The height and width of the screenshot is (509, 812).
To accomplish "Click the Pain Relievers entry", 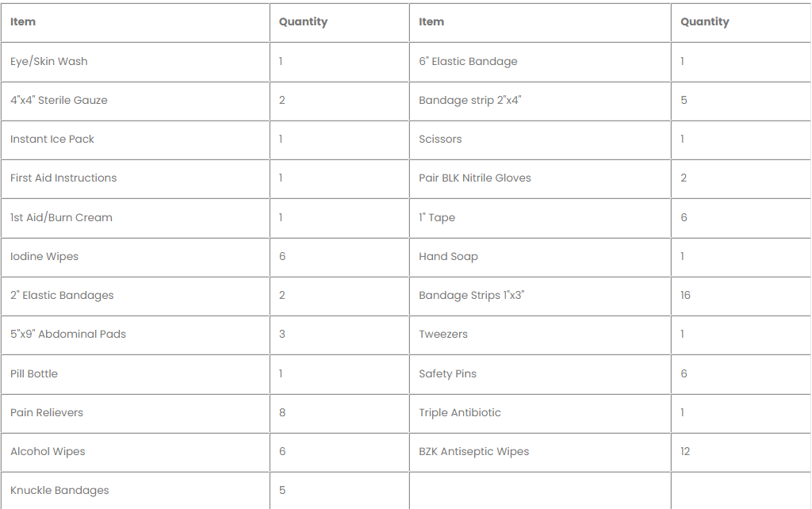I will point(47,412).
